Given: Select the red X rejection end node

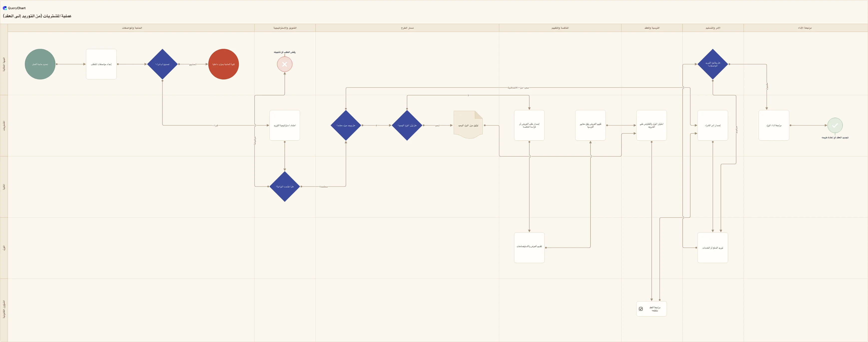Looking at the screenshot, I should coord(285,64).
